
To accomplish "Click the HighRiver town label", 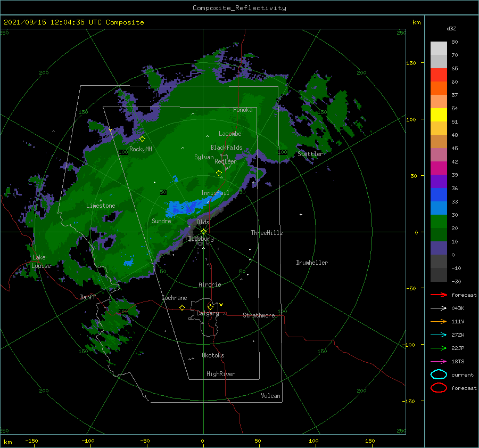I will (x=221, y=374).
